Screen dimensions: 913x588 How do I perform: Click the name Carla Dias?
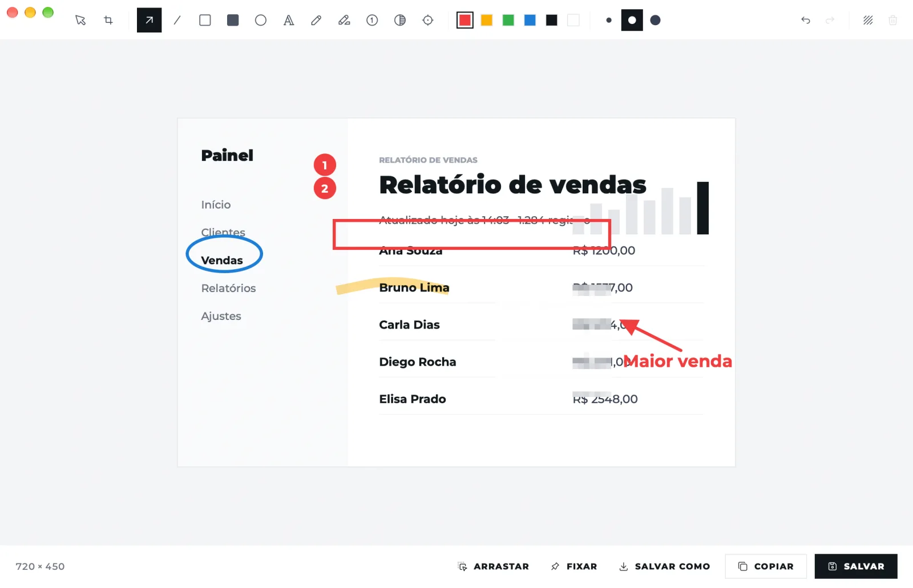[409, 325]
